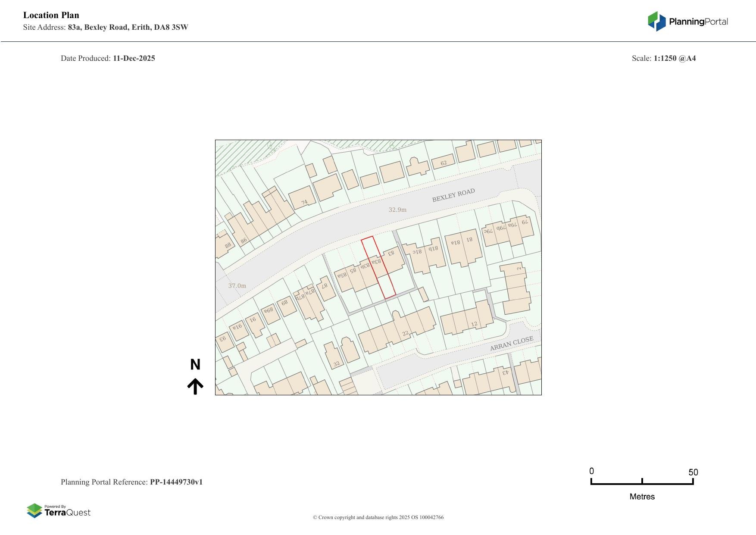The height and width of the screenshot is (535, 756).
Task: Click the building numbered 62
Action: 443,163
